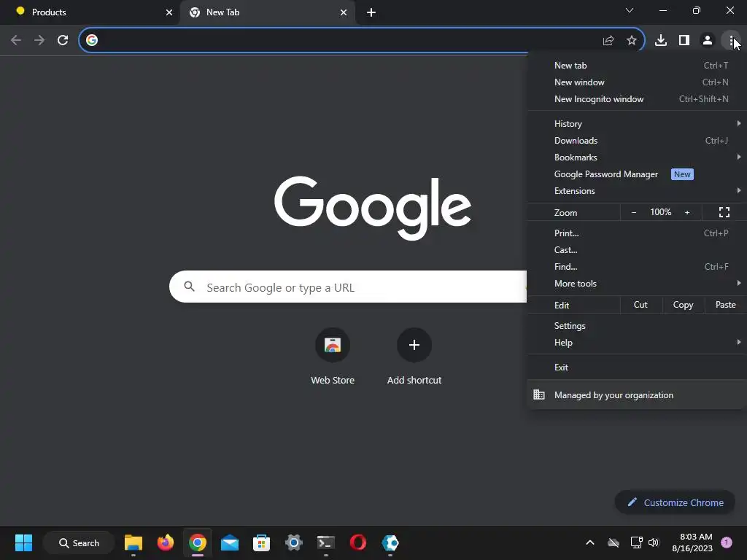This screenshot has width=747, height=560.
Task: Select Print... from the menu
Action: click(x=637, y=233)
